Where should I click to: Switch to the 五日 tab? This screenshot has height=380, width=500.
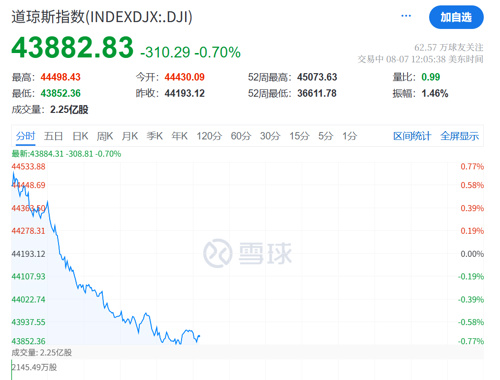(x=53, y=136)
